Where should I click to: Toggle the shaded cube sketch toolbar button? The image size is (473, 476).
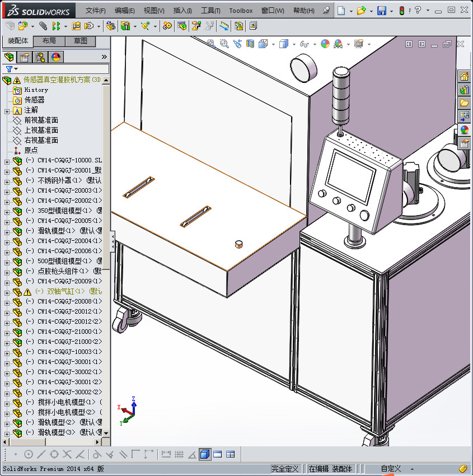tap(205, 454)
